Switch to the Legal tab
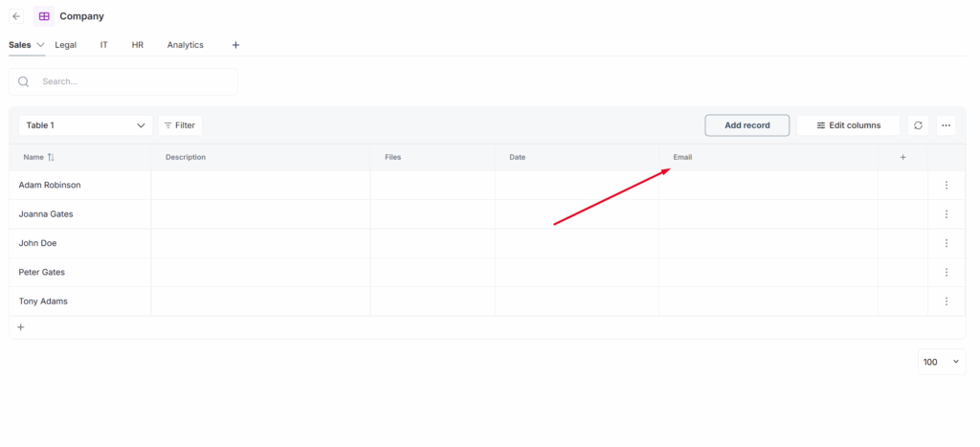 click(66, 45)
